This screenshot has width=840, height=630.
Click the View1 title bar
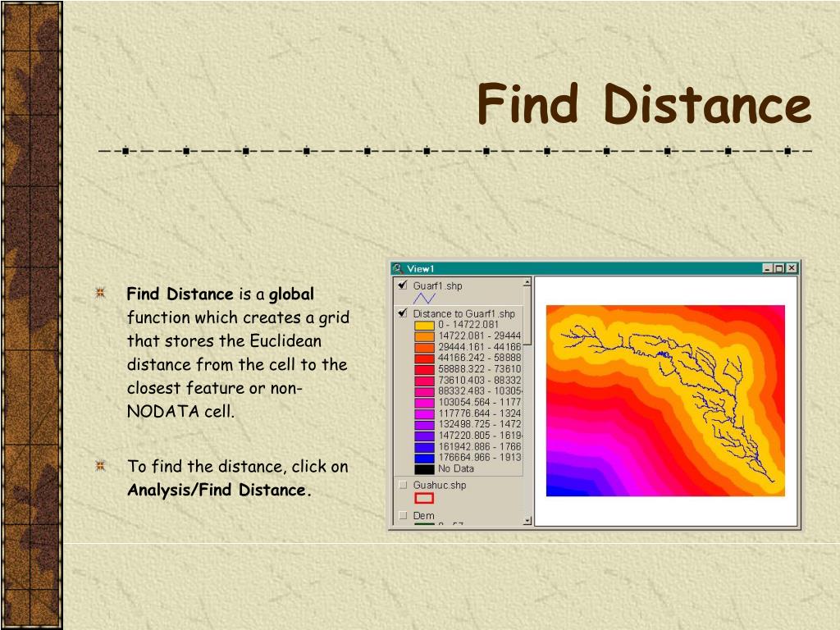click(x=595, y=268)
